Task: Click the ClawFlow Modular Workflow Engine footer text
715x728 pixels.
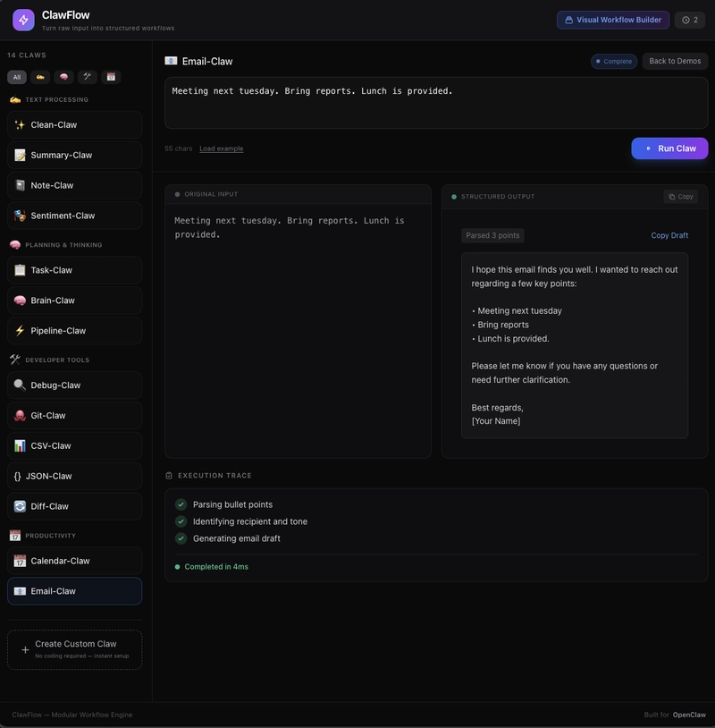Action: 71,715
